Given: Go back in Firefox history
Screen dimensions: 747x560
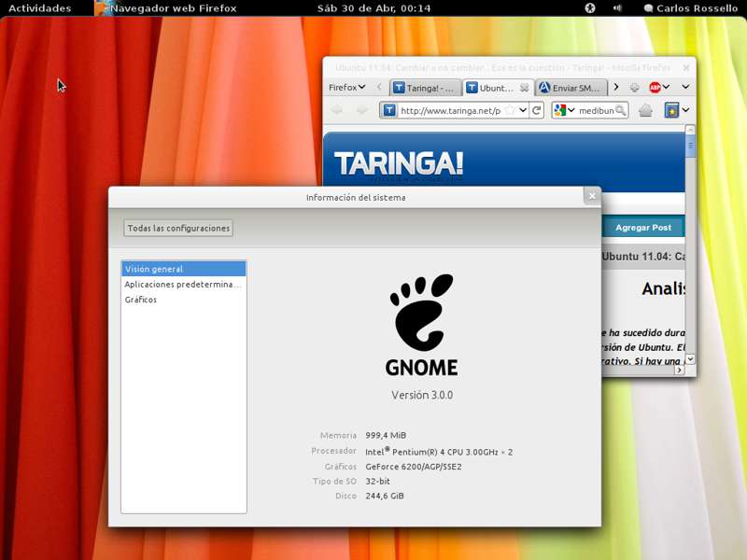Looking at the screenshot, I should coord(337,110).
